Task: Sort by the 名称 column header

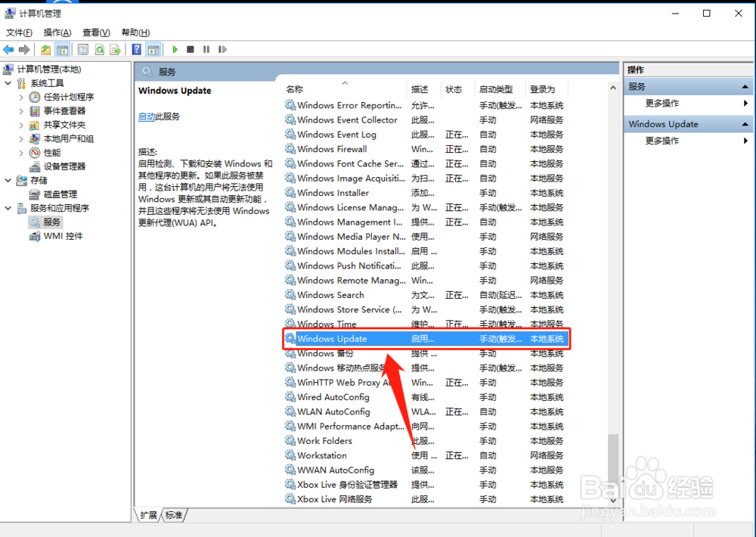Action: (345, 89)
